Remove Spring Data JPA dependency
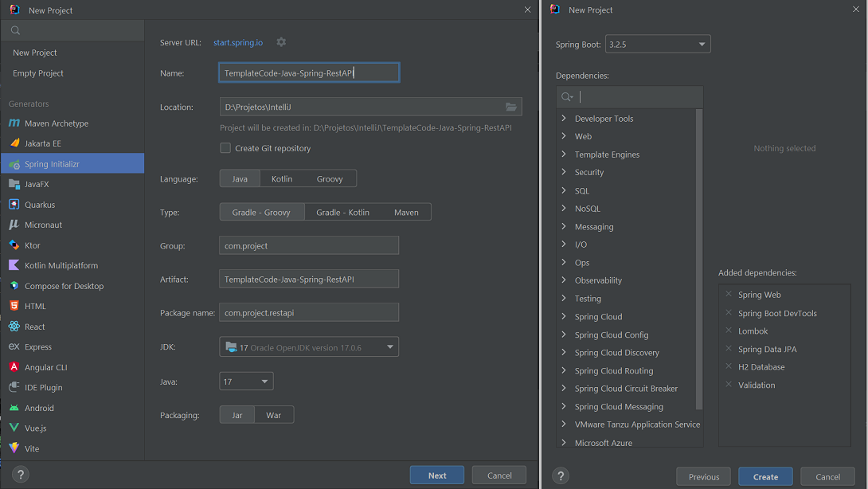Screen dimensions: 868x489 point(729,348)
